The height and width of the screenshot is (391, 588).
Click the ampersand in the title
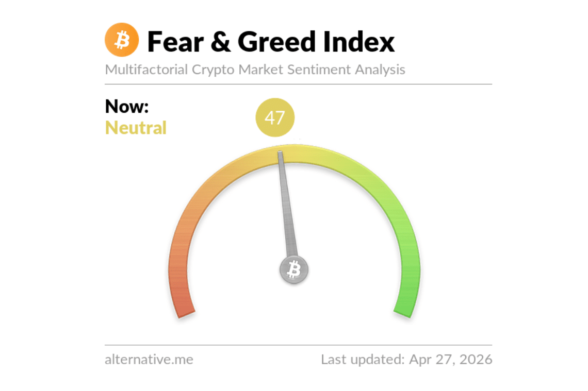(221, 41)
